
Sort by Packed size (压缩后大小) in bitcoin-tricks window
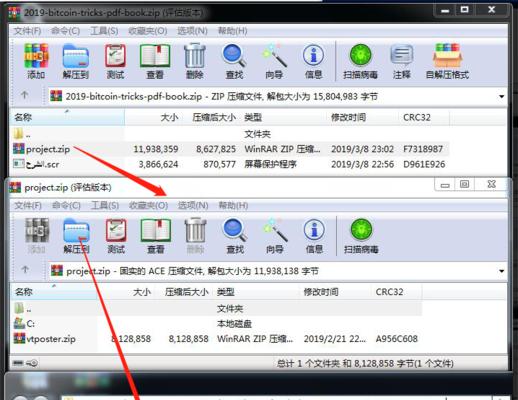(x=213, y=117)
